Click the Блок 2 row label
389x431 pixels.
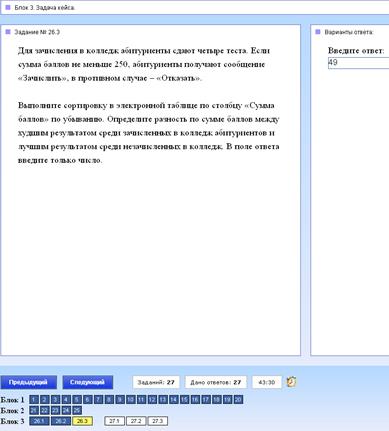12,411
